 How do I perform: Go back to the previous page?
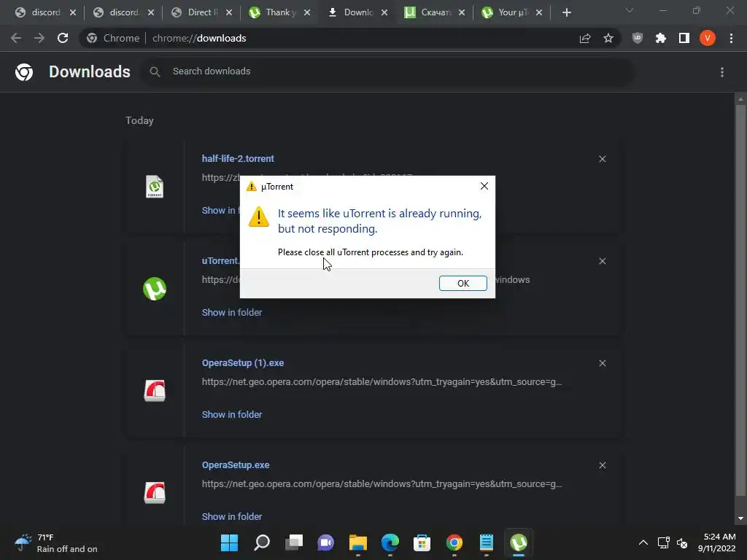click(x=16, y=38)
